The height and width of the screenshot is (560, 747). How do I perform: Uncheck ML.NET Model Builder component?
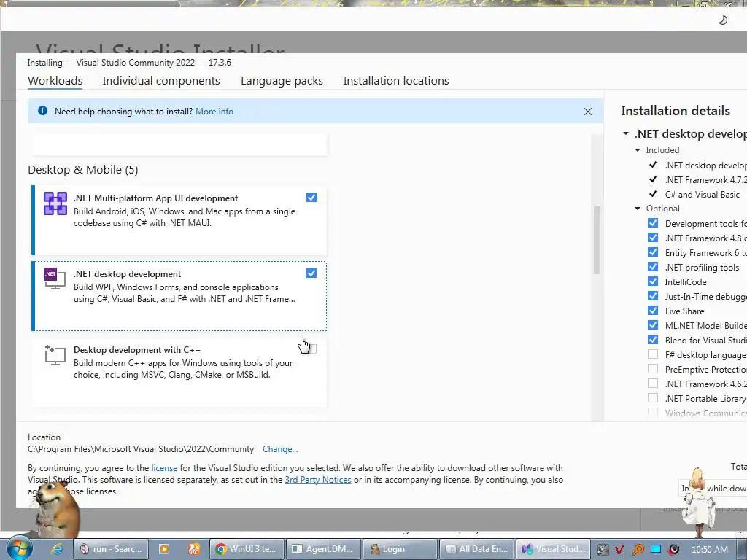(653, 325)
